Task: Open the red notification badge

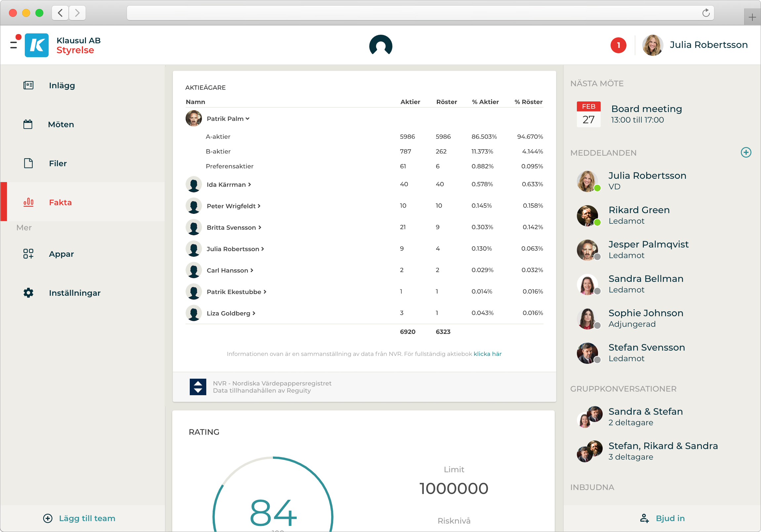Action: click(x=618, y=45)
